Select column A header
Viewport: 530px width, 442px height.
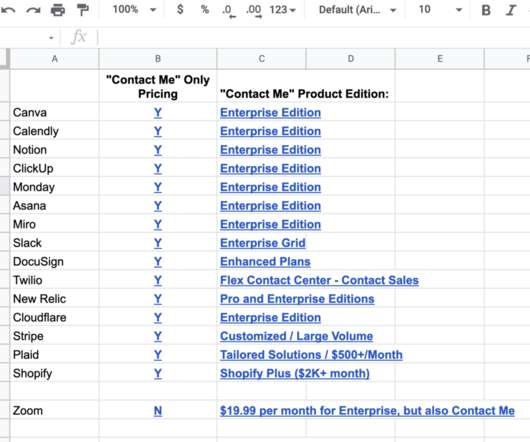pos(55,59)
